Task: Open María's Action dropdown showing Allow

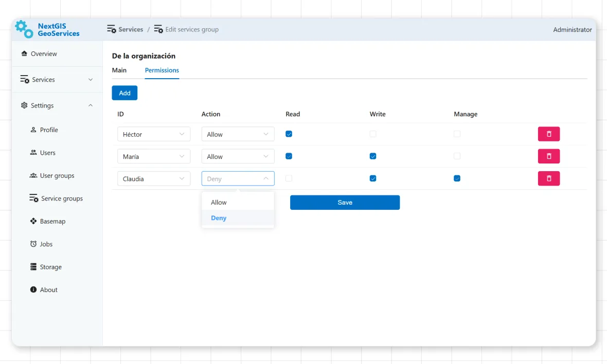Action: pos(238,156)
